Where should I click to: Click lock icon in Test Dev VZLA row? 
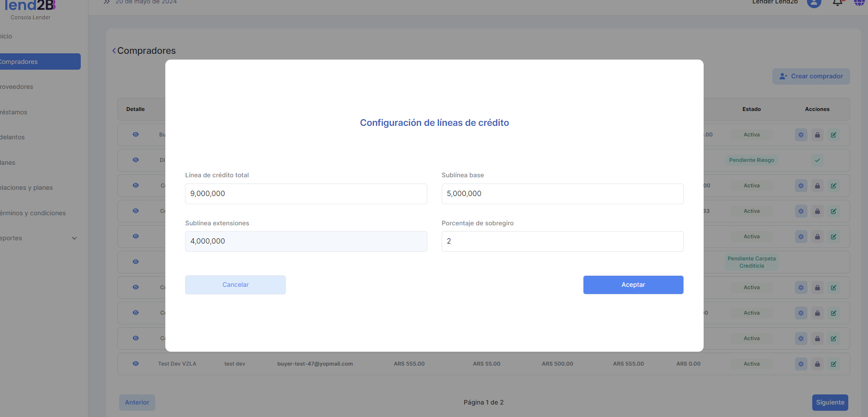[x=817, y=364]
